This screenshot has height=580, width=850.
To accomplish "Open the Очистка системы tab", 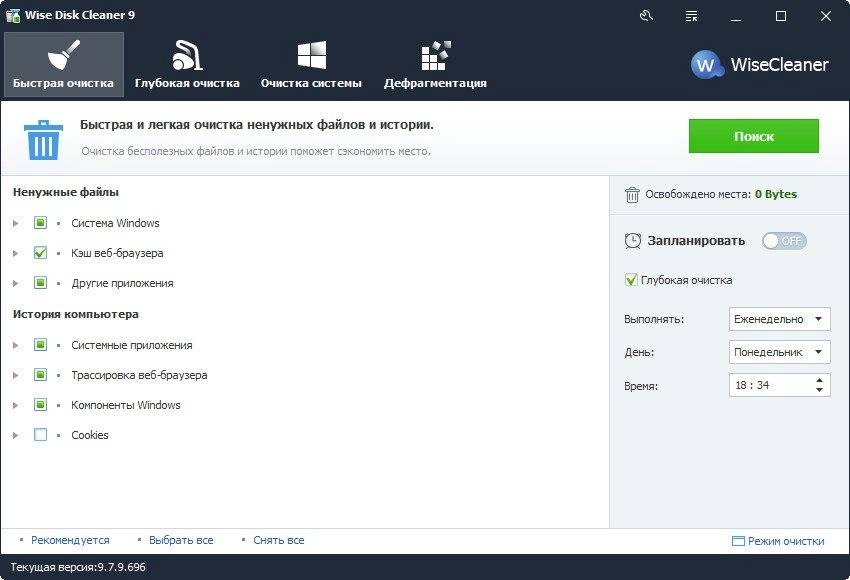I will (311, 65).
